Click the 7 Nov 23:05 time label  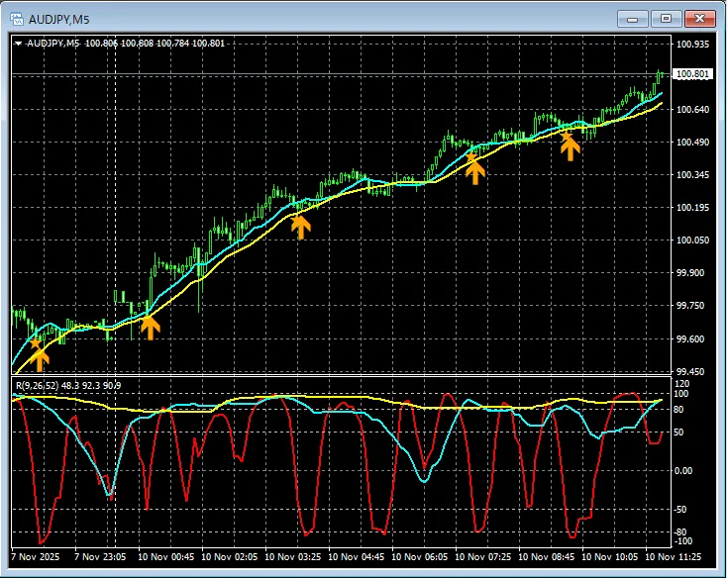point(100,556)
